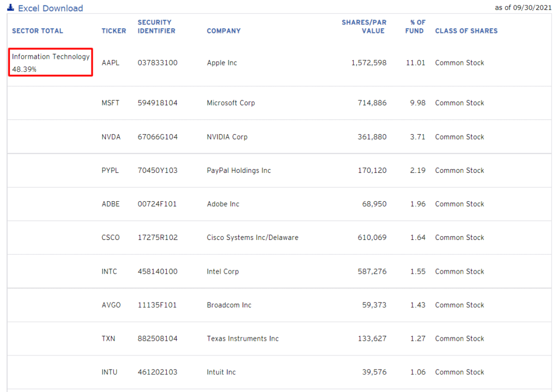558x392 pixels.
Task: Click the AVGO ticker cell
Action: tap(111, 305)
